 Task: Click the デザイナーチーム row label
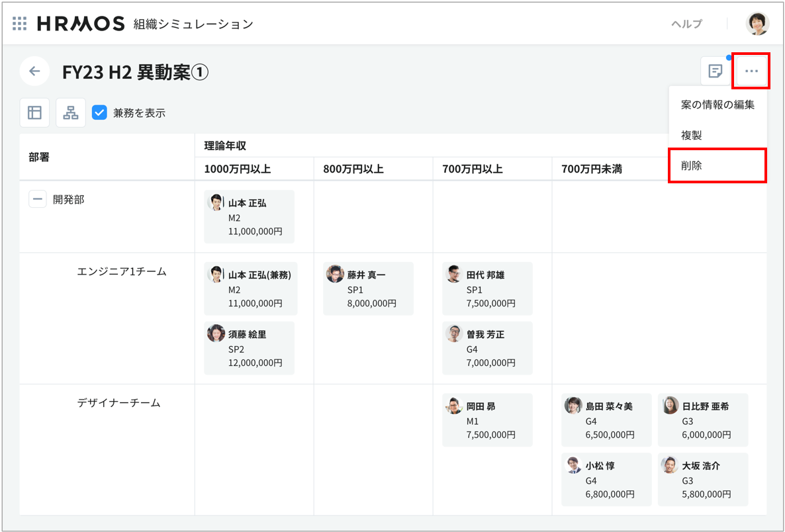click(x=118, y=402)
